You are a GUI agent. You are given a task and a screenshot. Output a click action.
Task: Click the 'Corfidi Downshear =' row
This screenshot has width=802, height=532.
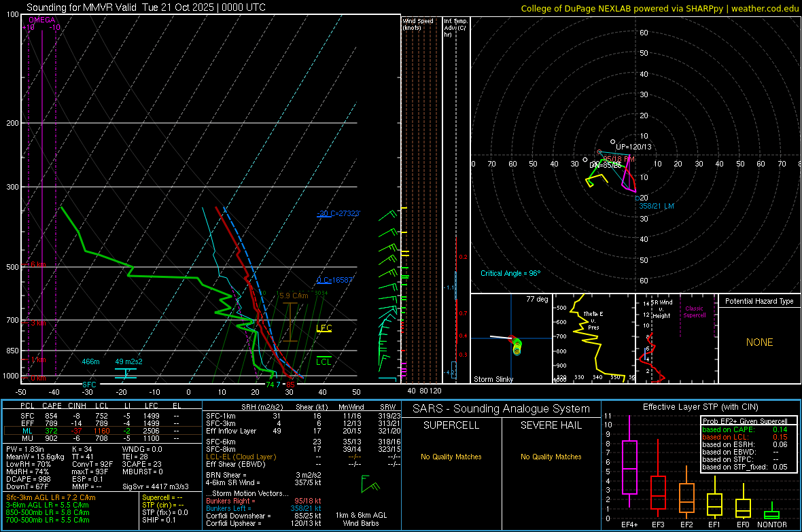[264, 516]
